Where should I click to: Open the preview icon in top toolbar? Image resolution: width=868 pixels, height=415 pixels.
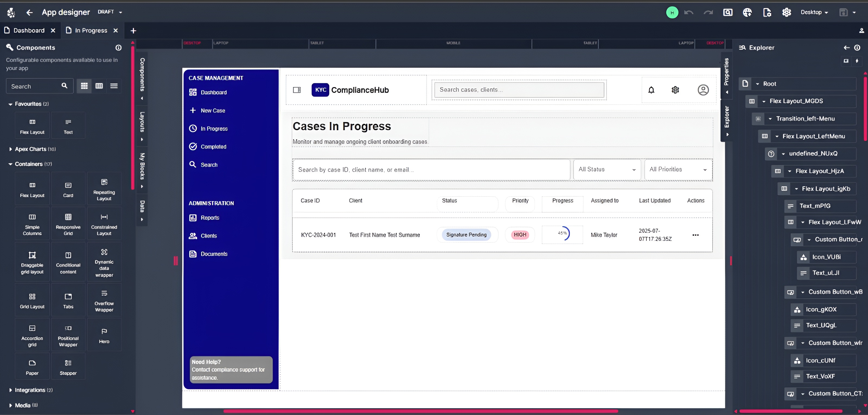point(727,12)
